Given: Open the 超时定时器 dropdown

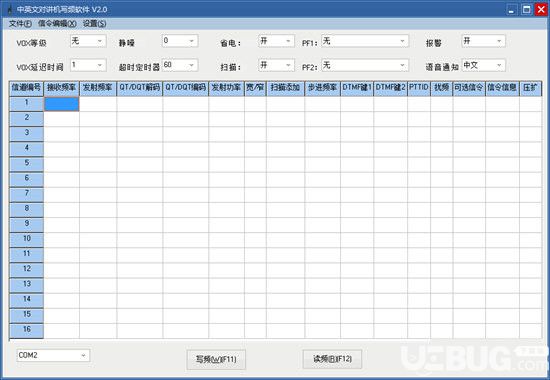Looking at the screenshot, I should [x=180, y=65].
